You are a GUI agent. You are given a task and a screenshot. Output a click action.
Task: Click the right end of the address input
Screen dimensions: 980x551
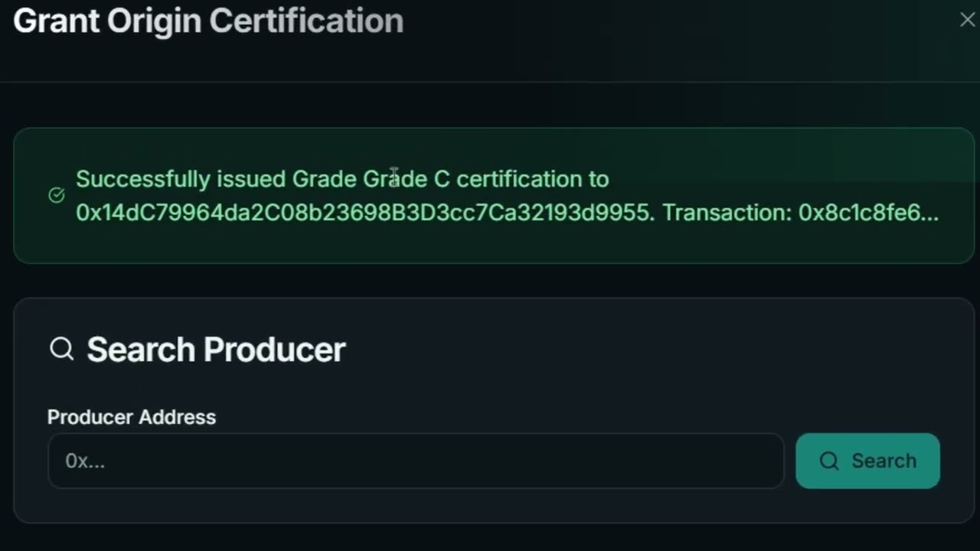point(758,461)
